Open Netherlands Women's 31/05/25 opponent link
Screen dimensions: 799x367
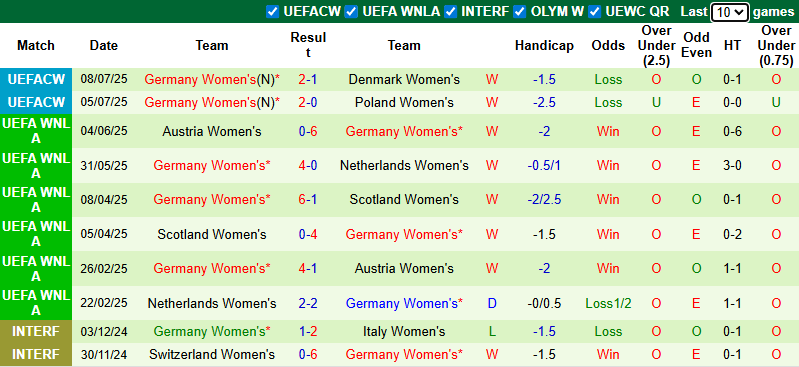404,166
